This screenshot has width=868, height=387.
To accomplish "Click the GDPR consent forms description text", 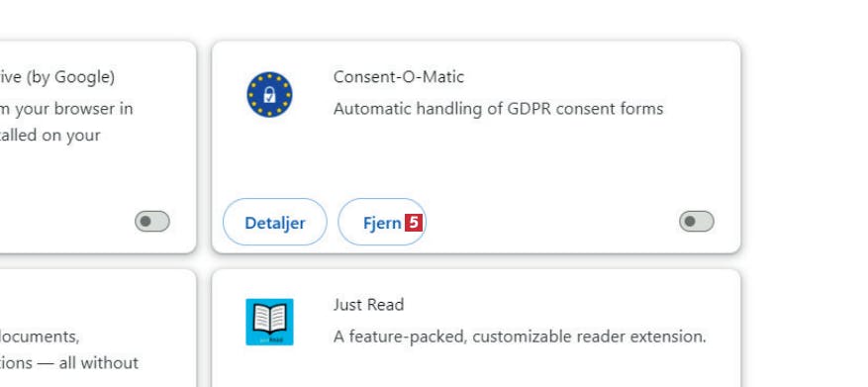I will pyautogui.click(x=498, y=109).
